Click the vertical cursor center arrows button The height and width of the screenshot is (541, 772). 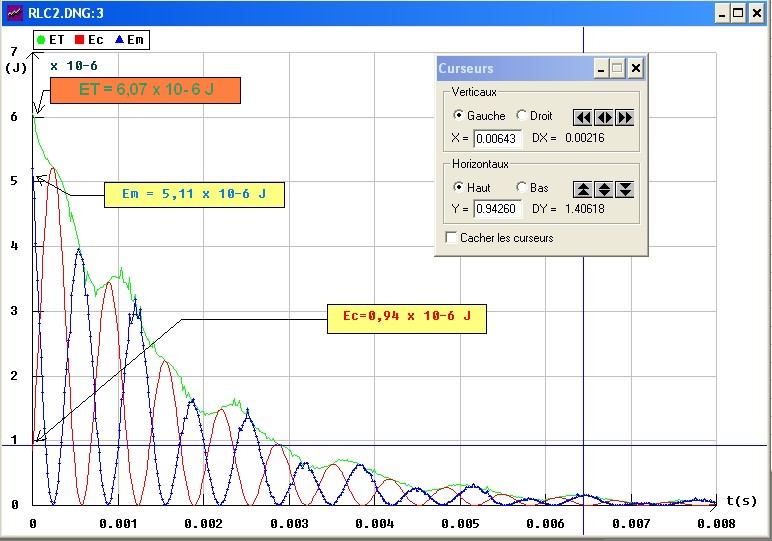click(x=604, y=117)
